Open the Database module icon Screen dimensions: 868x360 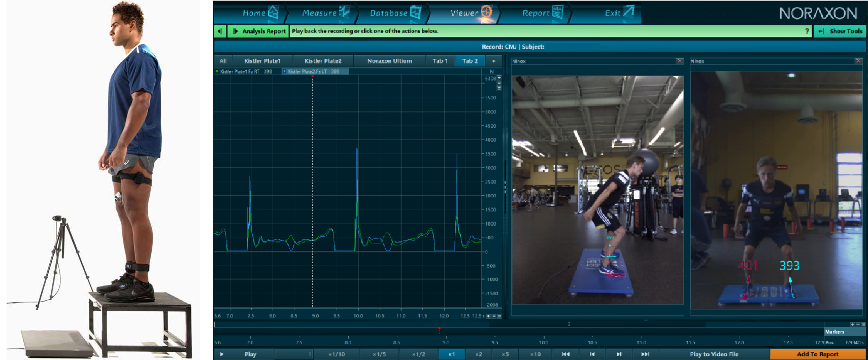tap(415, 12)
